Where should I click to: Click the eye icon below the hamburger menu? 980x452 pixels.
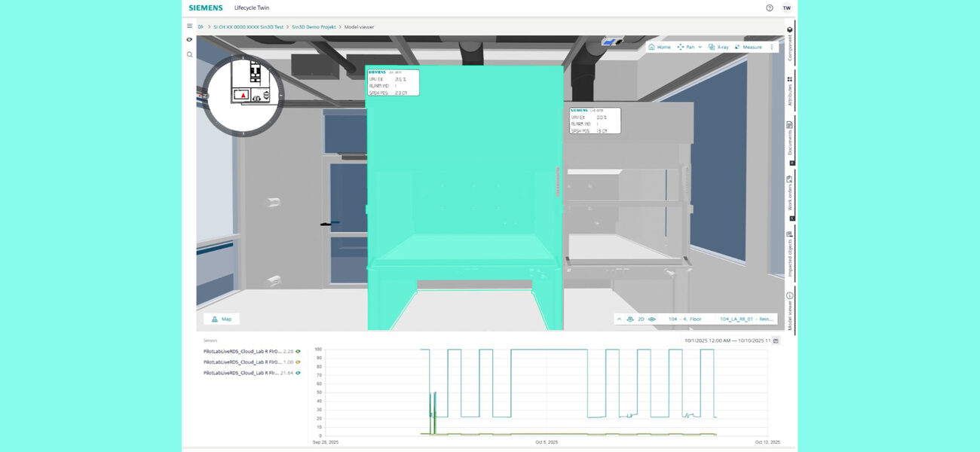pyautogui.click(x=189, y=40)
